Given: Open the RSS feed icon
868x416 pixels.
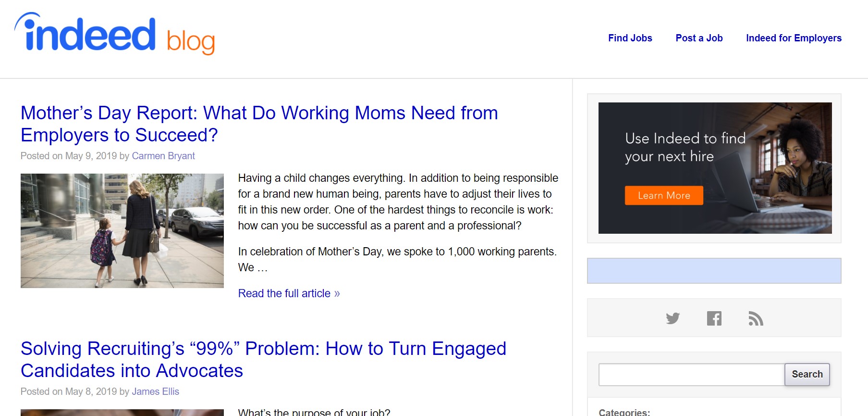Looking at the screenshot, I should pyautogui.click(x=756, y=318).
